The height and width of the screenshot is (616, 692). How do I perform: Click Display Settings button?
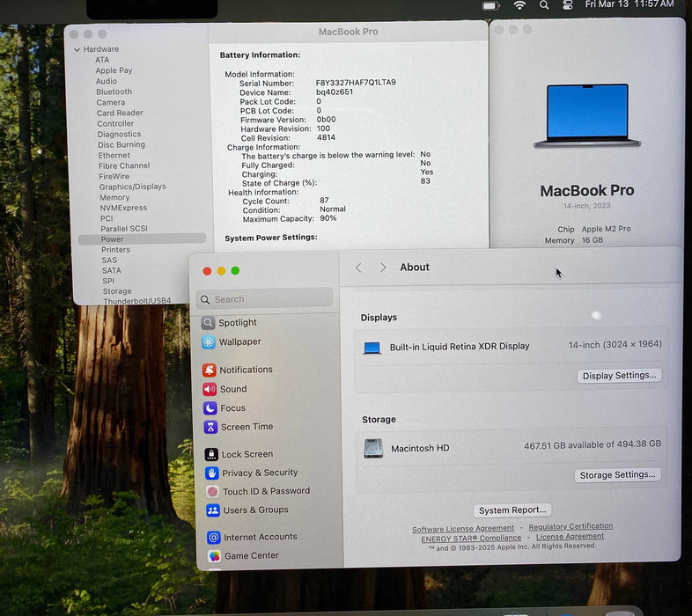(x=619, y=376)
